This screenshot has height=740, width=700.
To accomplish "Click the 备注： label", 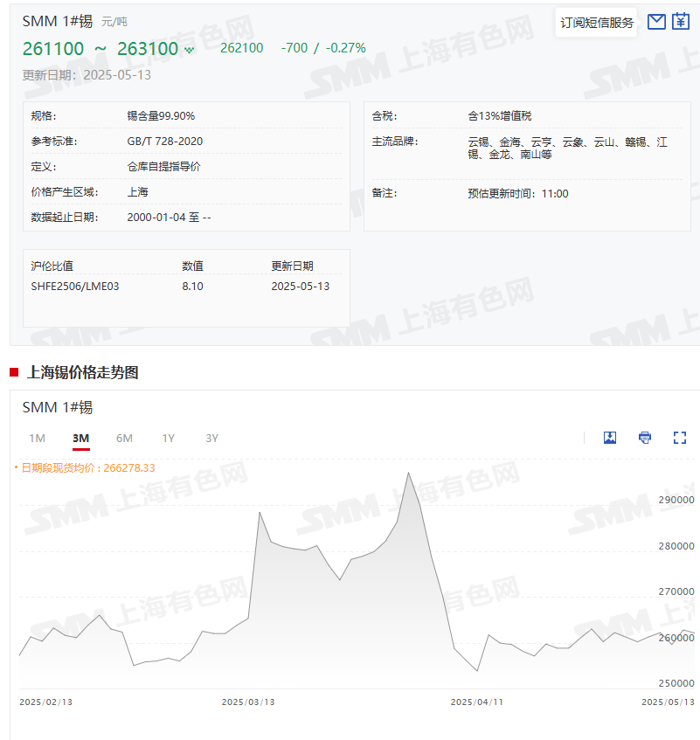I will pyautogui.click(x=385, y=193).
